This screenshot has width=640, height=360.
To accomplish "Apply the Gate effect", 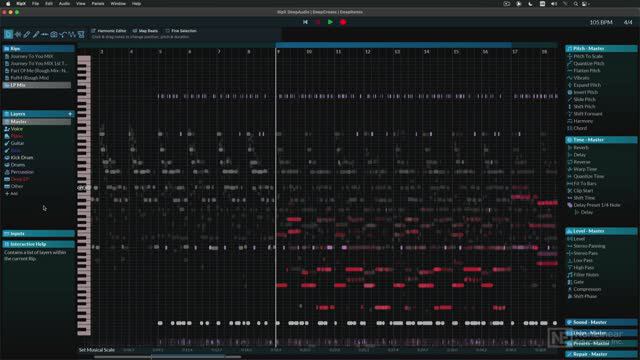I will pyautogui.click(x=578, y=282).
